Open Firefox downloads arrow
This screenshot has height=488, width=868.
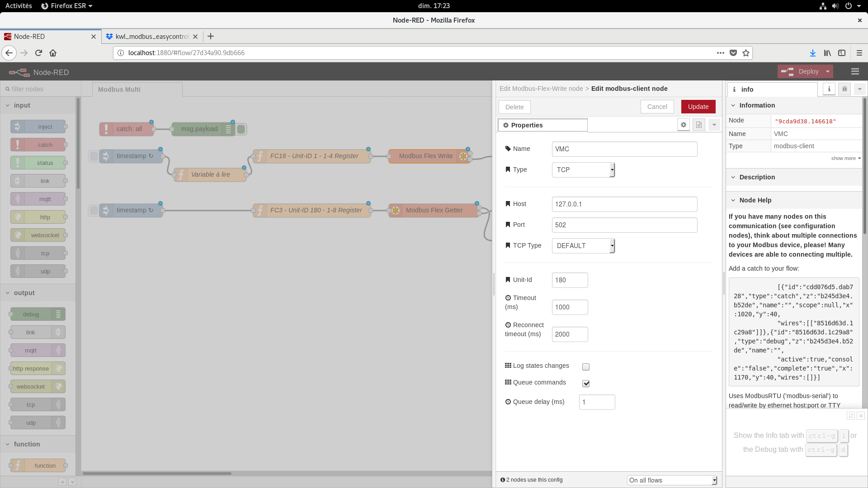tap(813, 53)
